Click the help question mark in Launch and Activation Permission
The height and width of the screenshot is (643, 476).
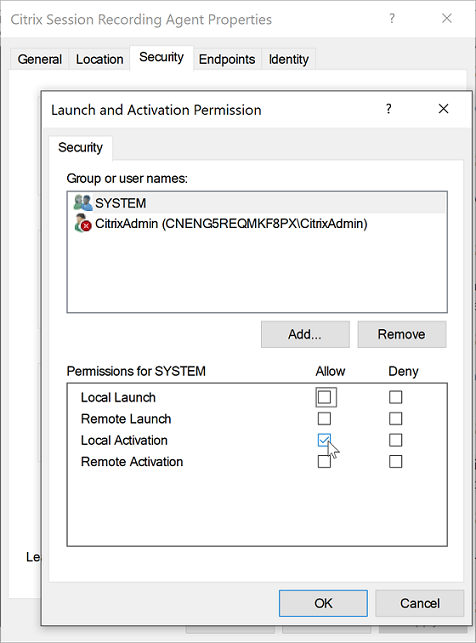pyautogui.click(x=389, y=109)
